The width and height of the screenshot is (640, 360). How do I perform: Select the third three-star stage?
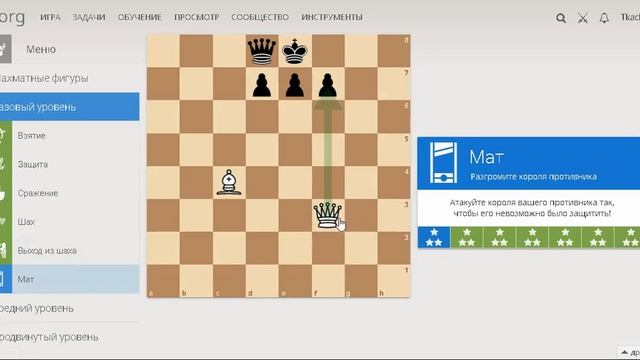tap(500, 238)
